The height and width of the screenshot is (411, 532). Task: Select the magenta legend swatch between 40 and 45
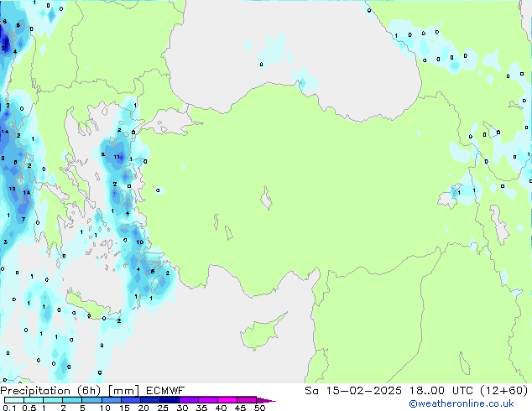(230, 400)
